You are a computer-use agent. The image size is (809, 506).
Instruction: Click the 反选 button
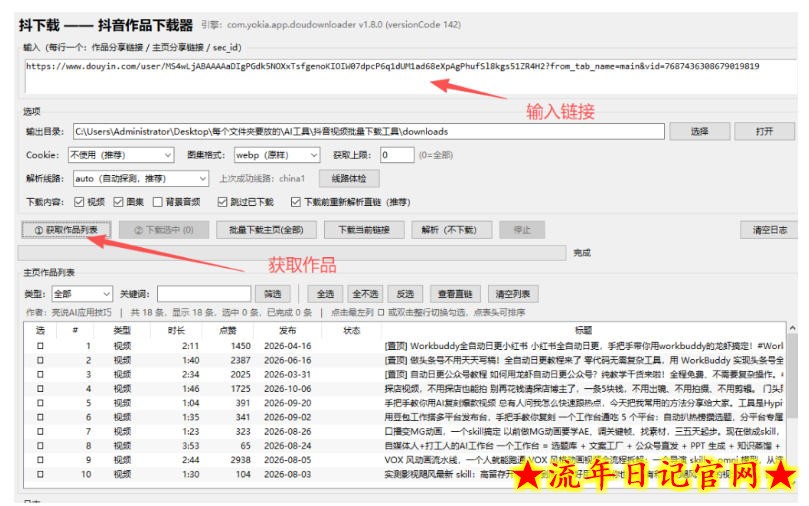click(x=406, y=294)
